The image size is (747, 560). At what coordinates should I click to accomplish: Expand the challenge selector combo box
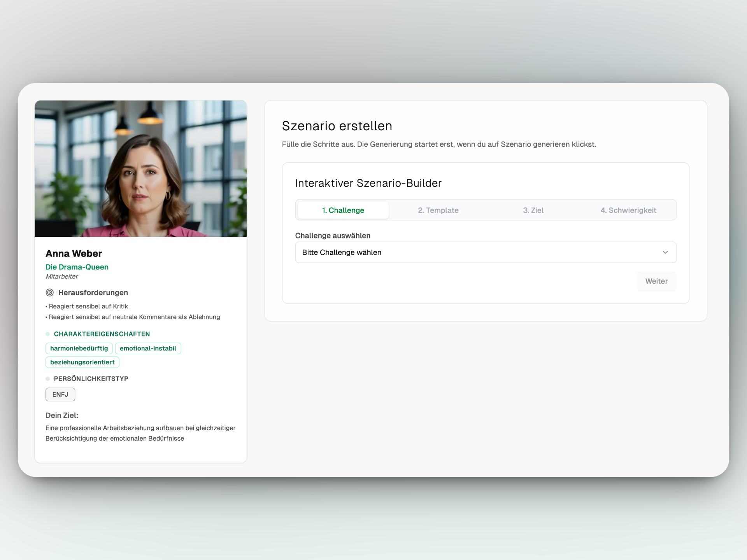coord(486,252)
